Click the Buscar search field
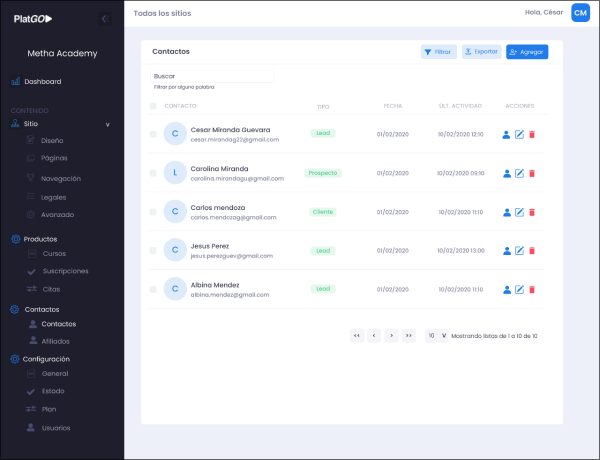This screenshot has width=600, height=460. click(x=212, y=75)
